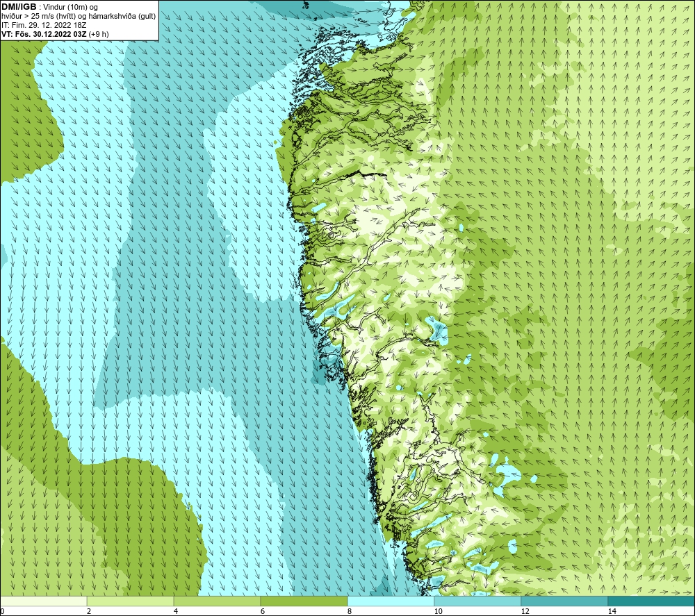695x616 pixels.
Task: Click the scale label '6'
Action: tap(263, 611)
